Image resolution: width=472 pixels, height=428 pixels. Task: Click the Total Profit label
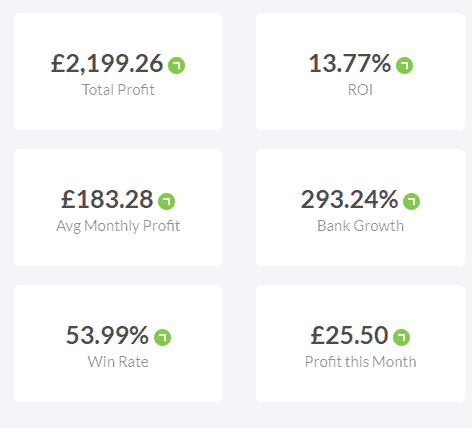coord(118,90)
